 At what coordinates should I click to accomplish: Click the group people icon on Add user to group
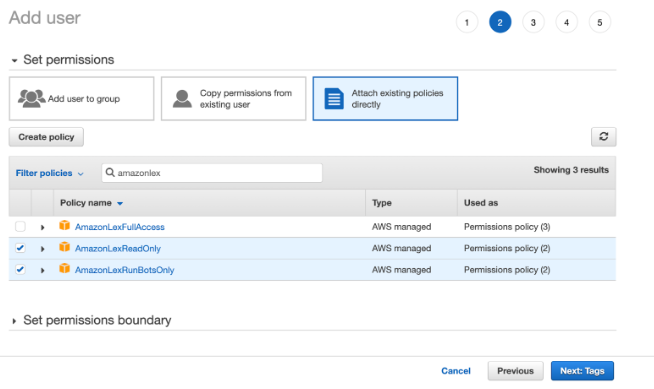[31, 98]
